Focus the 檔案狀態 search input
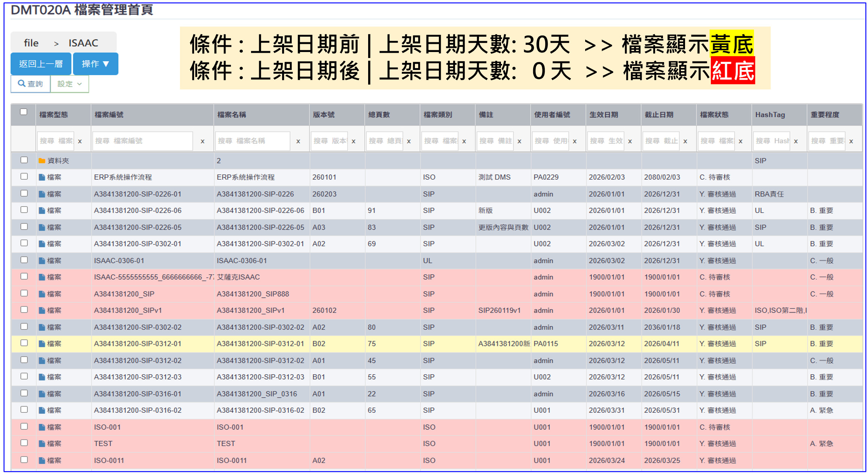 (716, 141)
